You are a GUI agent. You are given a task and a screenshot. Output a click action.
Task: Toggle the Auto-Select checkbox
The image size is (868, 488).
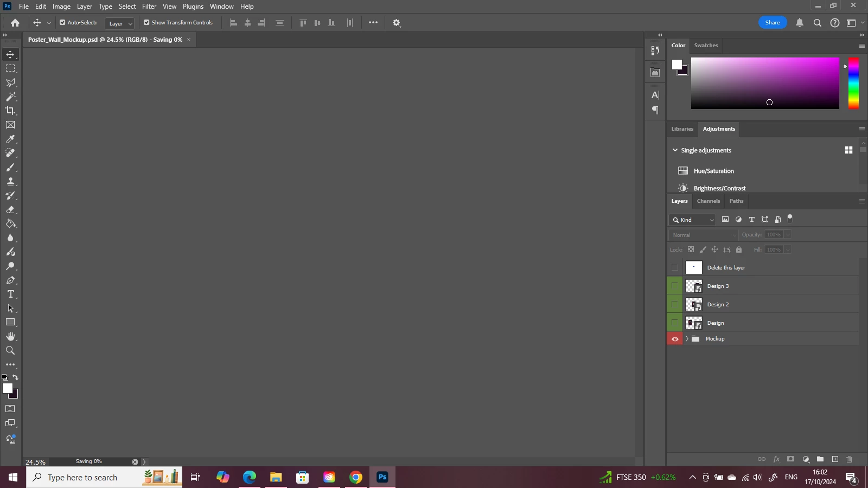(62, 23)
